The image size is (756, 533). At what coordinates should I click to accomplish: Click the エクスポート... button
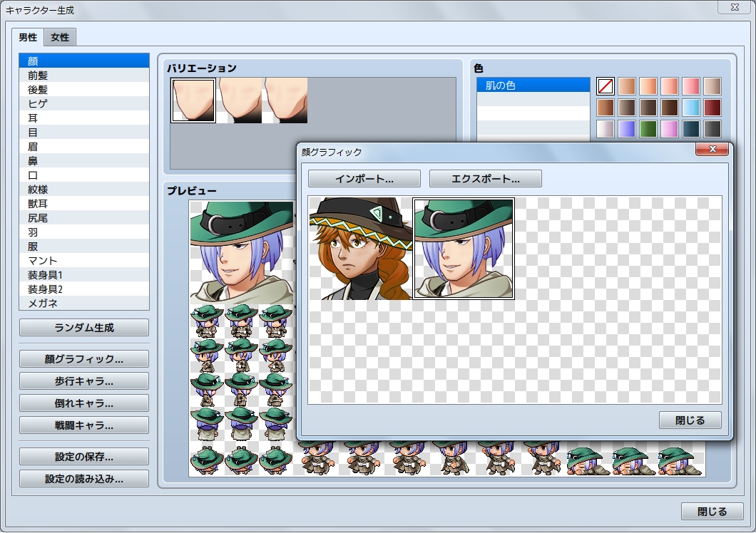(x=485, y=178)
